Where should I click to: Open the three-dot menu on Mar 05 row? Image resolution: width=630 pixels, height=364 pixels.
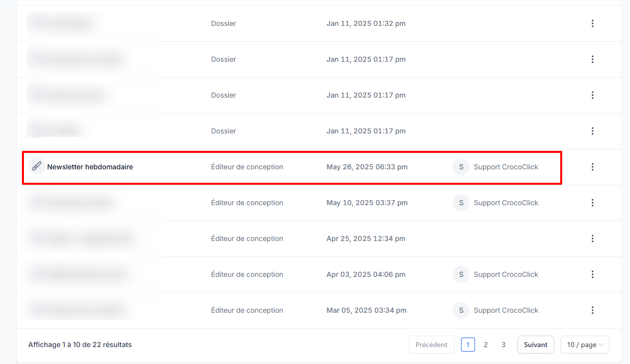pos(592,310)
